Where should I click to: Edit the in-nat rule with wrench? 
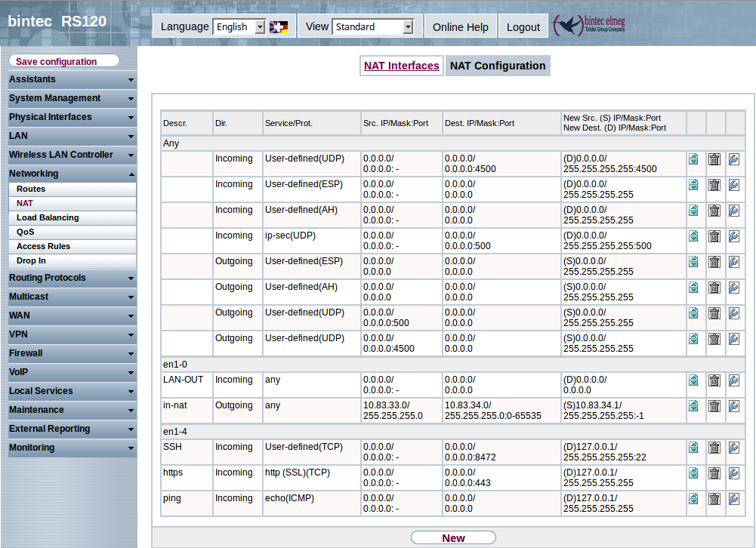point(733,406)
